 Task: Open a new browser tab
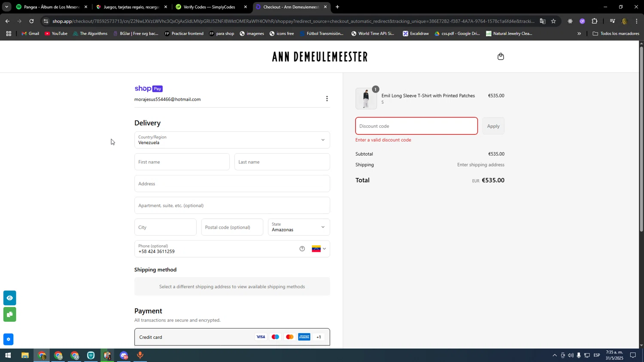click(x=337, y=7)
